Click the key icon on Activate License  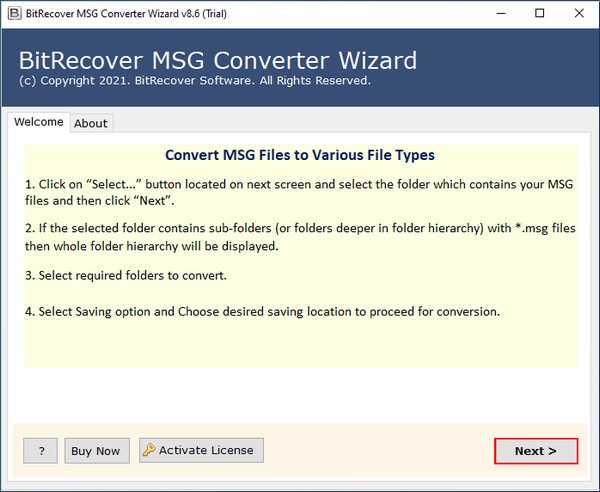(x=149, y=450)
